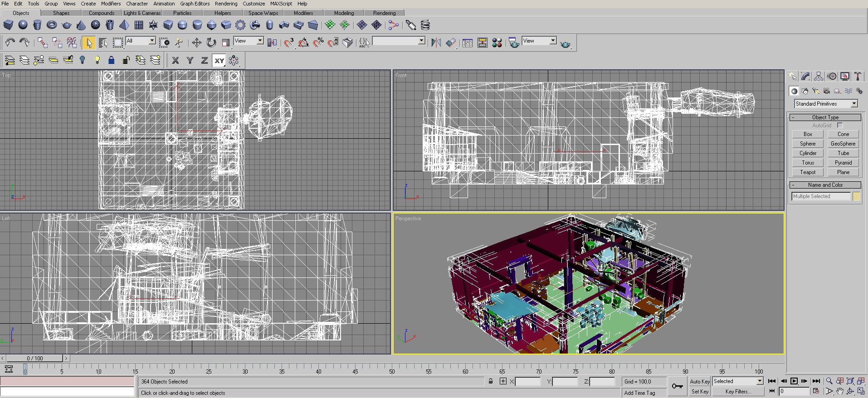Click the Pan view hand icon
This screenshot has width=868, height=398.
(840, 391)
